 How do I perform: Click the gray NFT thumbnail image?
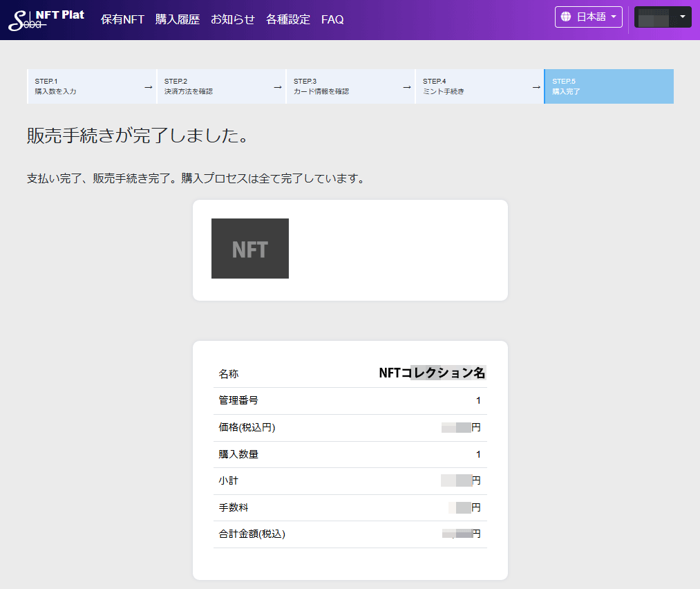250,249
